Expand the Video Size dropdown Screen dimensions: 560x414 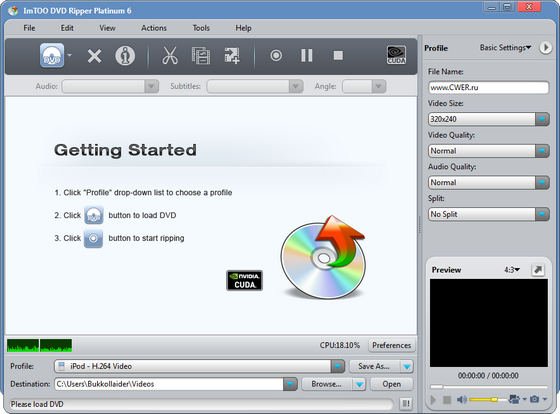point(542,119)
